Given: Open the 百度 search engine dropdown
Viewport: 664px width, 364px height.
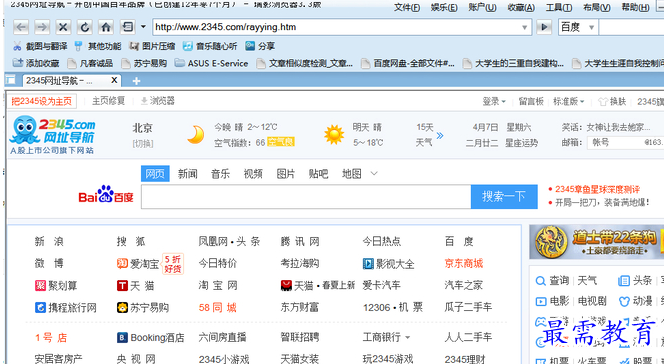Looking at the screenshot, I should 592,28.
